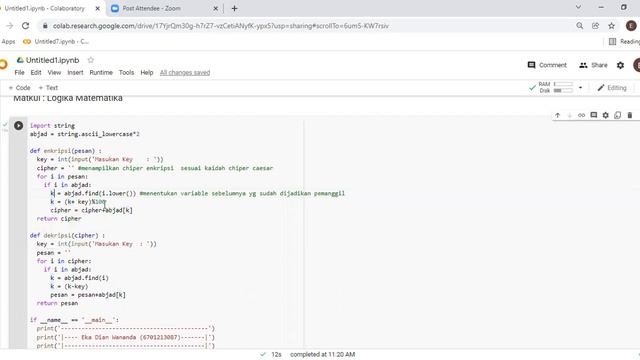Screen dimensions: 640x360
Task: Open Editing mode dropdown
Action: [611, 88]
